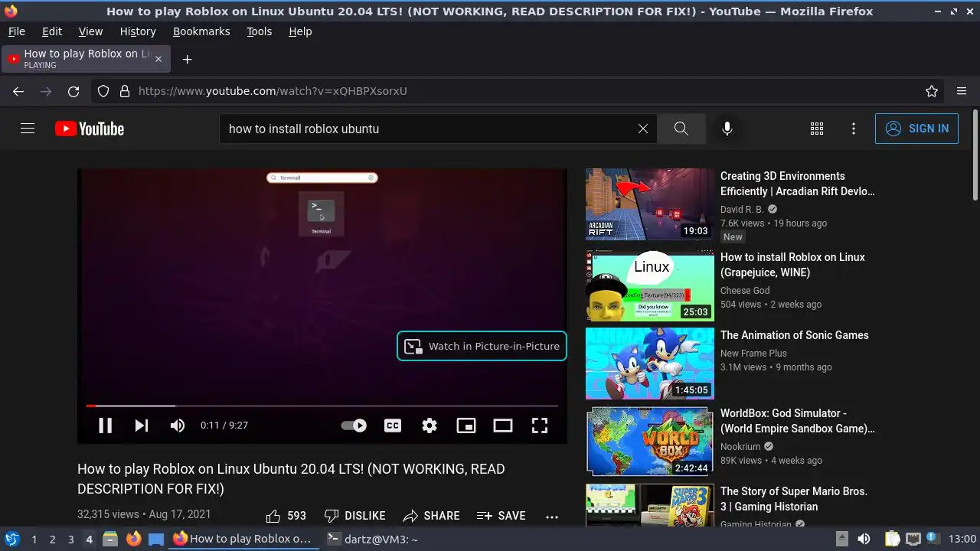Click the SIGN IN button
Image resolution: width=980 pixels, height=551 pixels.
point(916,129)
